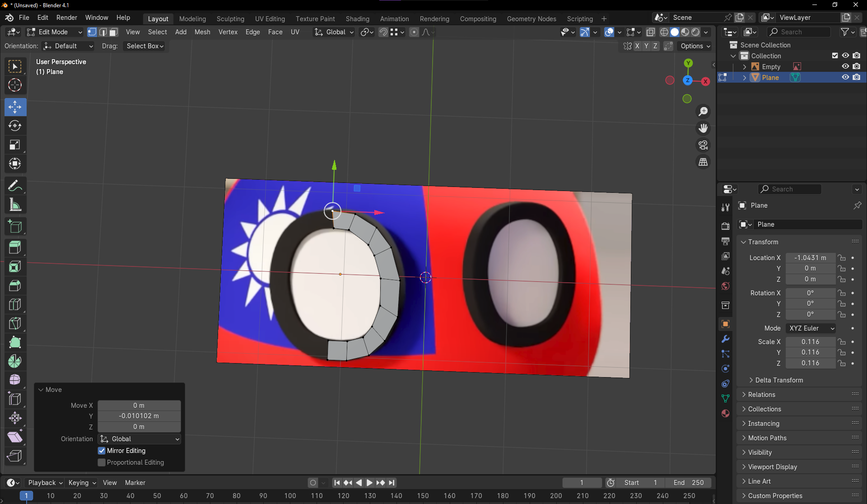Screen dimensions: 867x504
Task: Open the Mesh menu
Action: (x=202, y=32)
